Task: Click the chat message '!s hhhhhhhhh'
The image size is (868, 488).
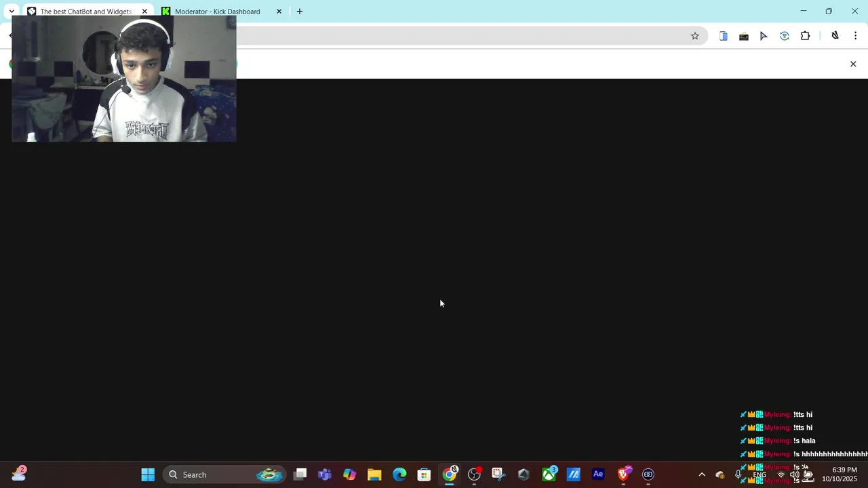Action: (x=831, y=454)
